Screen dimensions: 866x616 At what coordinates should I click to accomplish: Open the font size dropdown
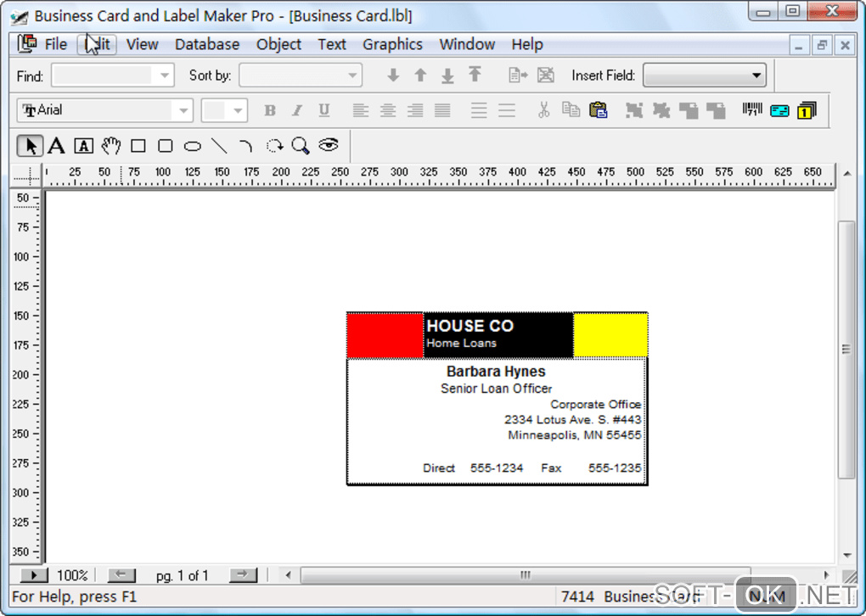(x=238, y=110)
